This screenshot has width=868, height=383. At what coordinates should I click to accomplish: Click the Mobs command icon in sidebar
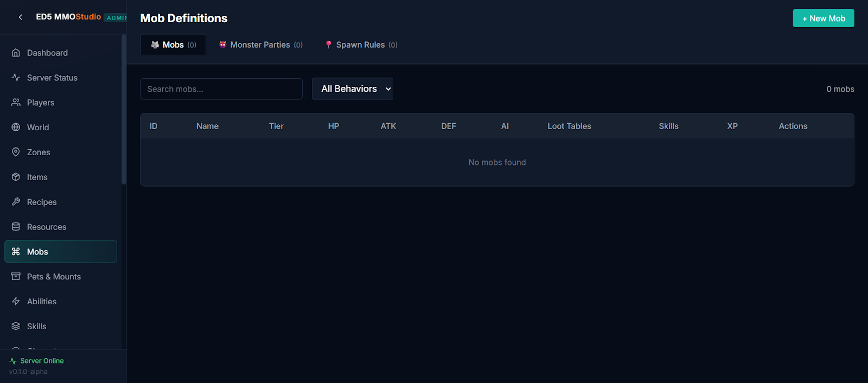click(16, 252)
